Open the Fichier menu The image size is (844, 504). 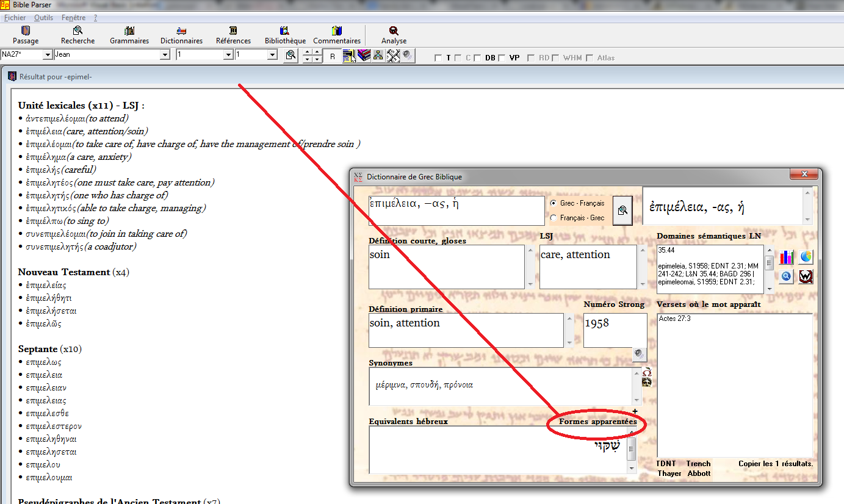(x=15, y=18)
